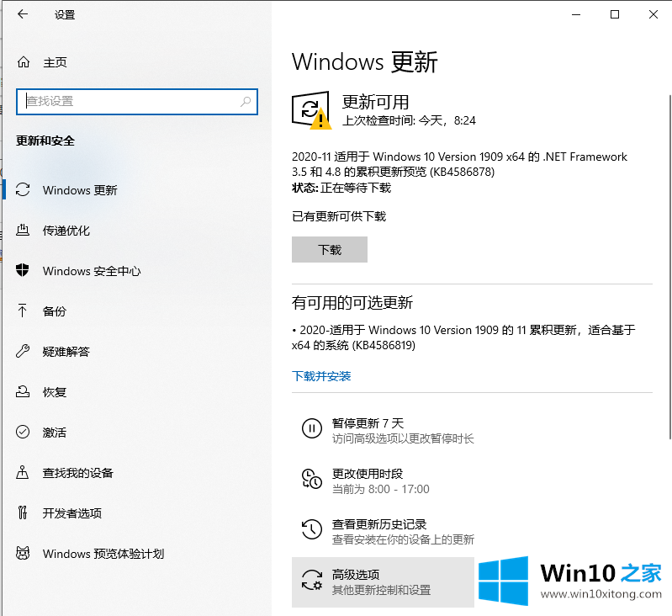Click the vertical scrollbar on the right
The image size is (672, 616).
point(669,266)
